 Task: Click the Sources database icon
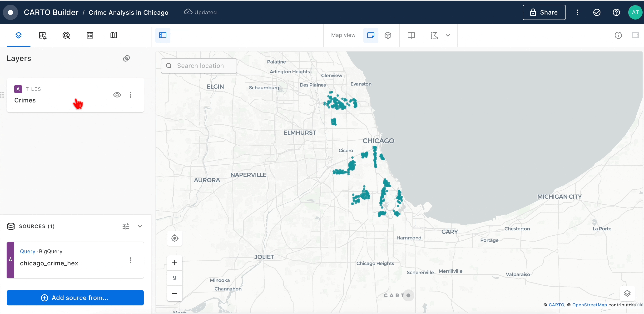pos(11,226)
